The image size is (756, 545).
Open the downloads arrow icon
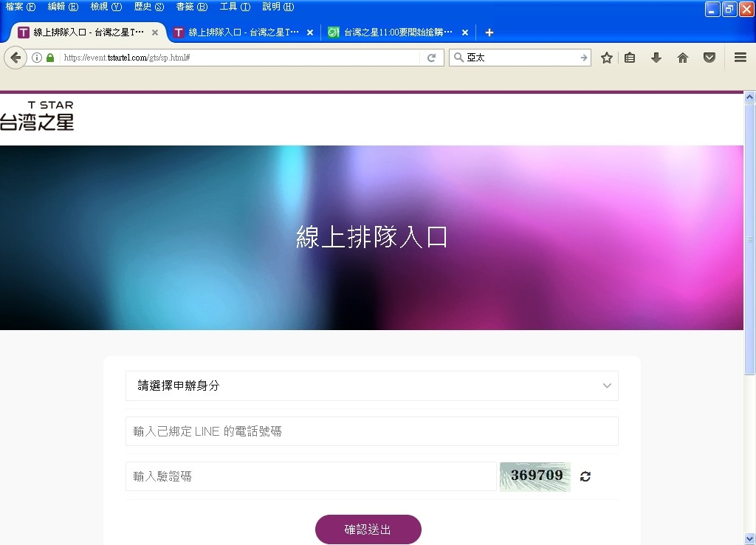(656, 58)
